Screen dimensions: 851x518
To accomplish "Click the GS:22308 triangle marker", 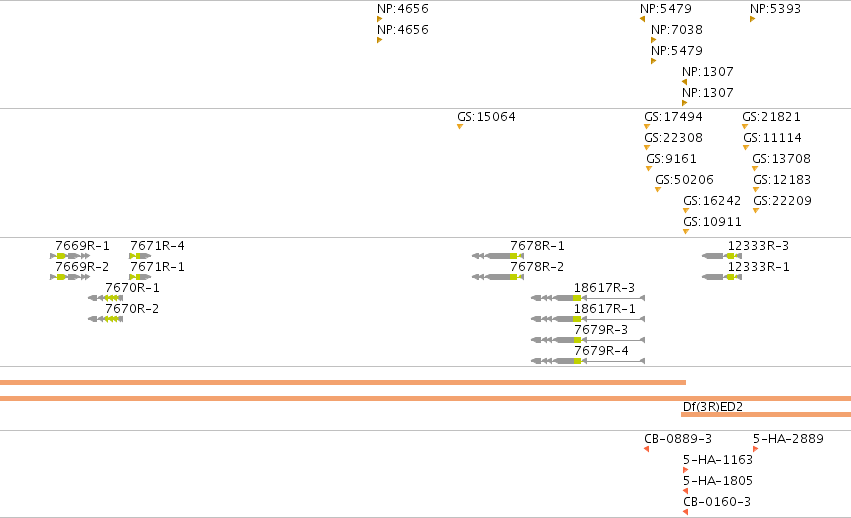I will [x=647, y=148].
